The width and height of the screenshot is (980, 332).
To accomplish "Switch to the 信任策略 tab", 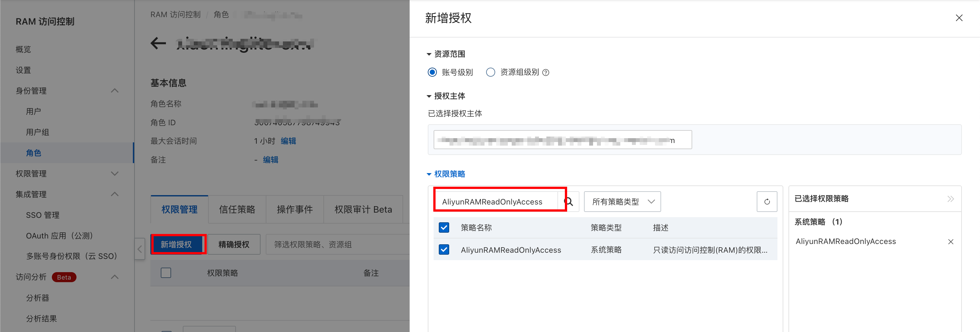I will click(237, 209).
